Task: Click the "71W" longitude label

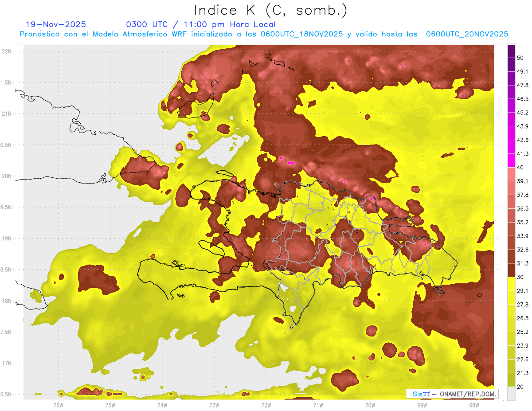Action: [x=318, y=405]
